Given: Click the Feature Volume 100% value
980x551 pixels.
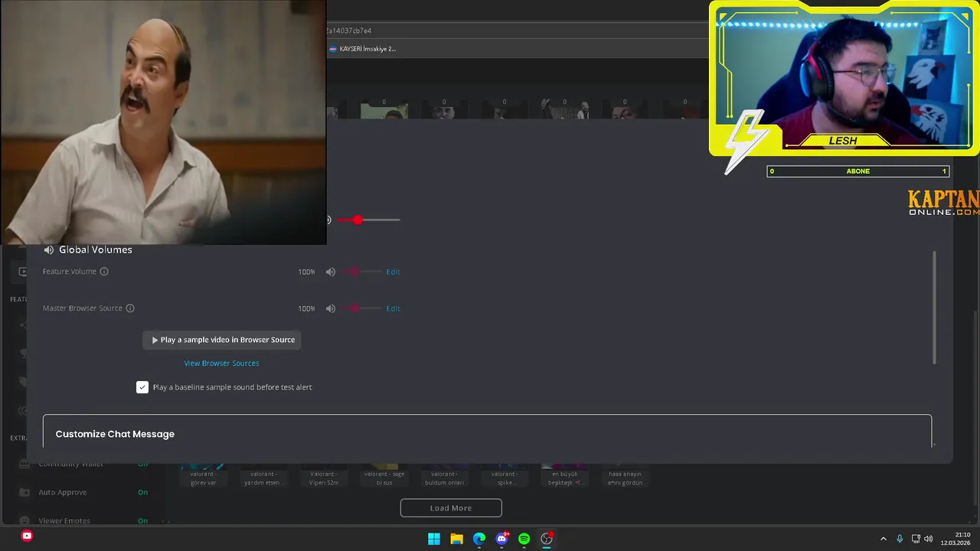Looking at the screenshot, I should coord(306,272).
